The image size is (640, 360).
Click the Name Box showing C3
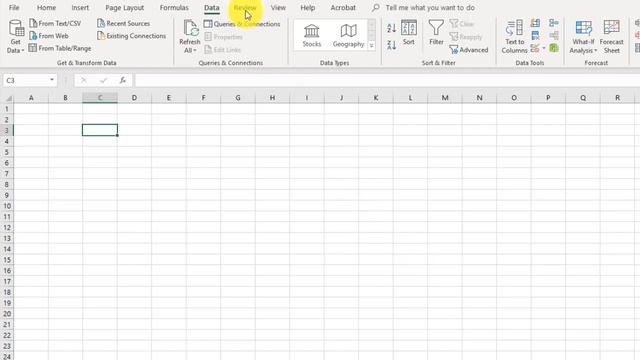tap(25, 80)
